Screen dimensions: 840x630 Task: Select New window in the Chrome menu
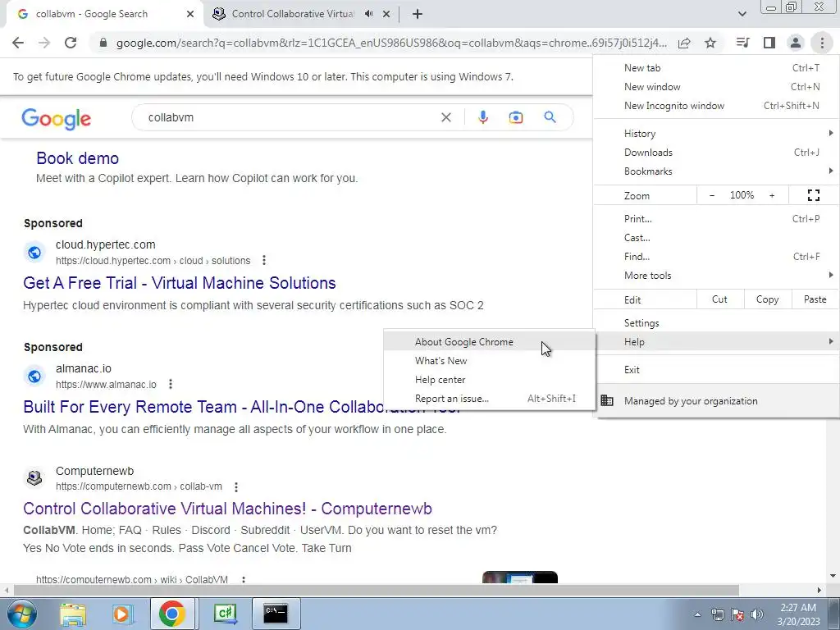tap(716, 87)
